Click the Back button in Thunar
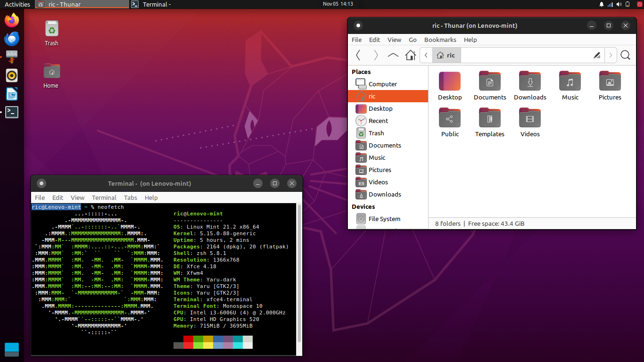This screenshot has width=644, height=362. (358, 55)
